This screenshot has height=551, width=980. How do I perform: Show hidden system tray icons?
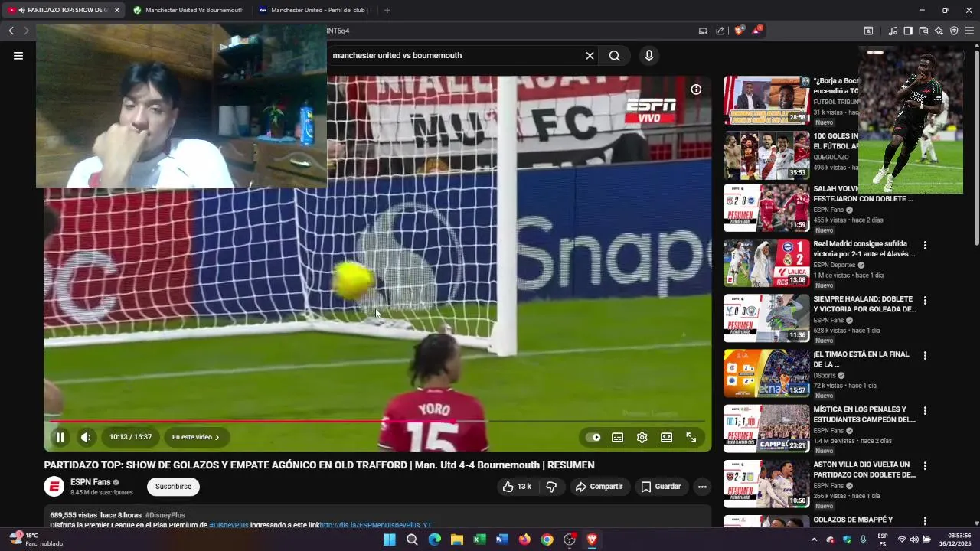814,540
